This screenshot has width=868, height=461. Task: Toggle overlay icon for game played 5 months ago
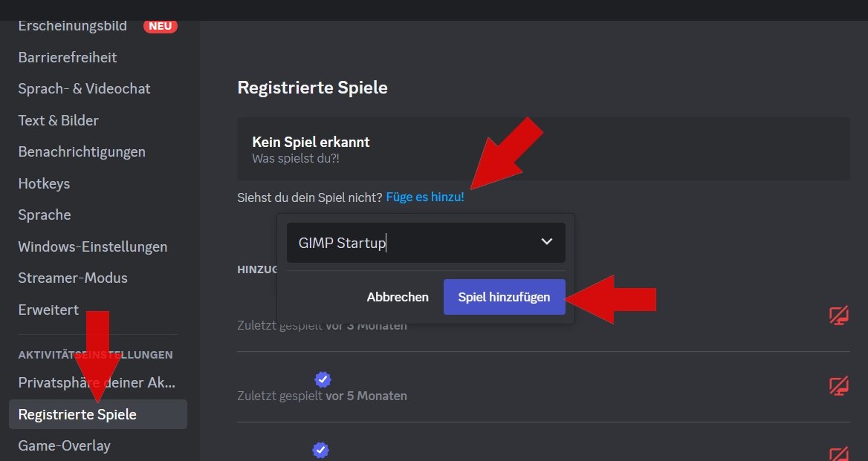pos(839,386)
